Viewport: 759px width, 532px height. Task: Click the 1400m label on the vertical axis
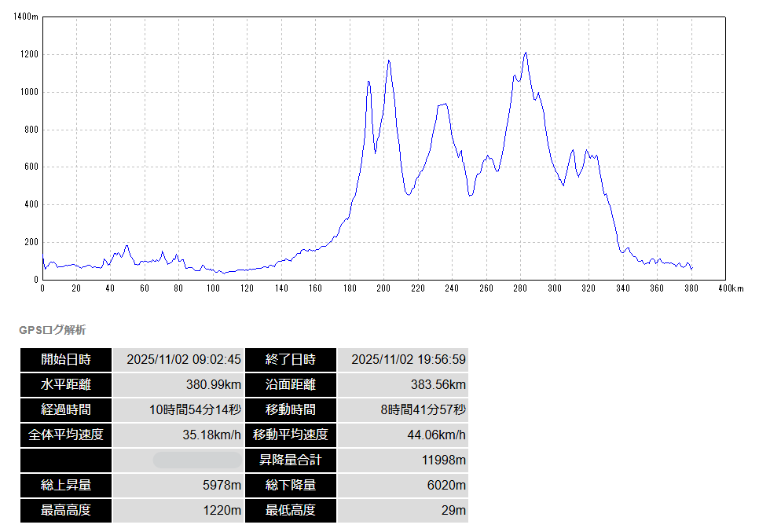[x=26, y=17]
